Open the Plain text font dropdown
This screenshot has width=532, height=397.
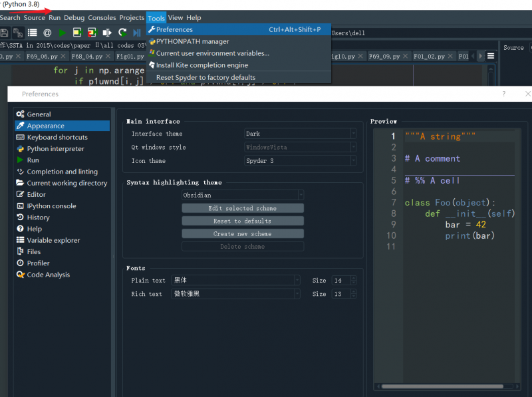click(x=235, y=281)
